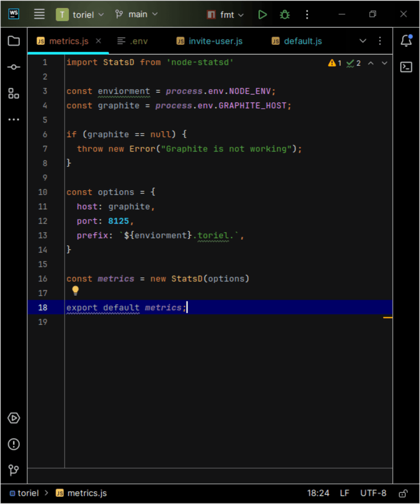Screen dimensions: 420x504
Task: Open the Structure tool window icon
Action: [14, 93]
